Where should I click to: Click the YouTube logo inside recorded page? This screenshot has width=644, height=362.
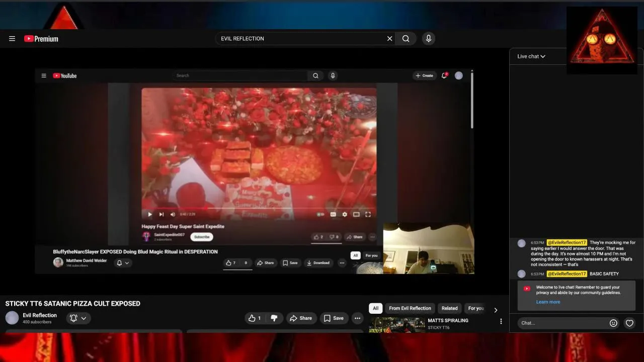(65, 76)
